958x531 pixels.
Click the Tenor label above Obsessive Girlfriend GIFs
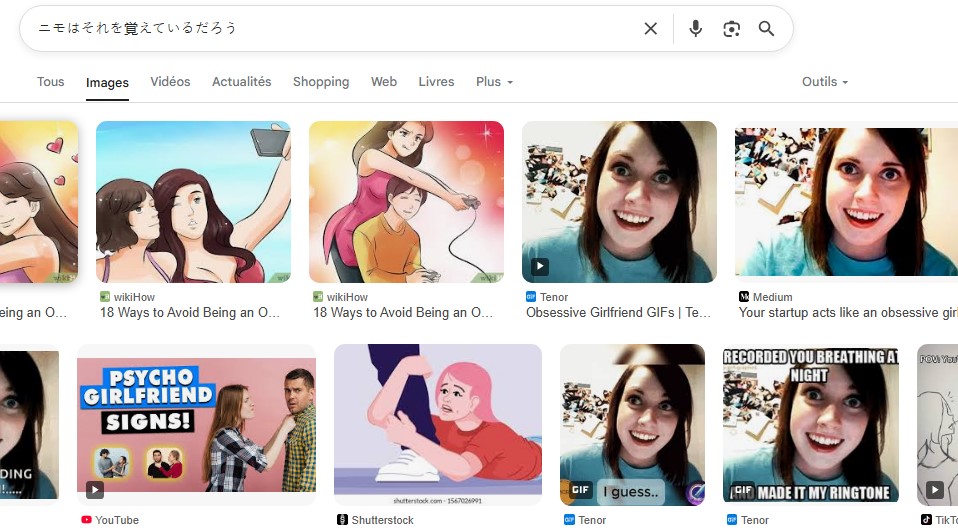coord(554,297)
